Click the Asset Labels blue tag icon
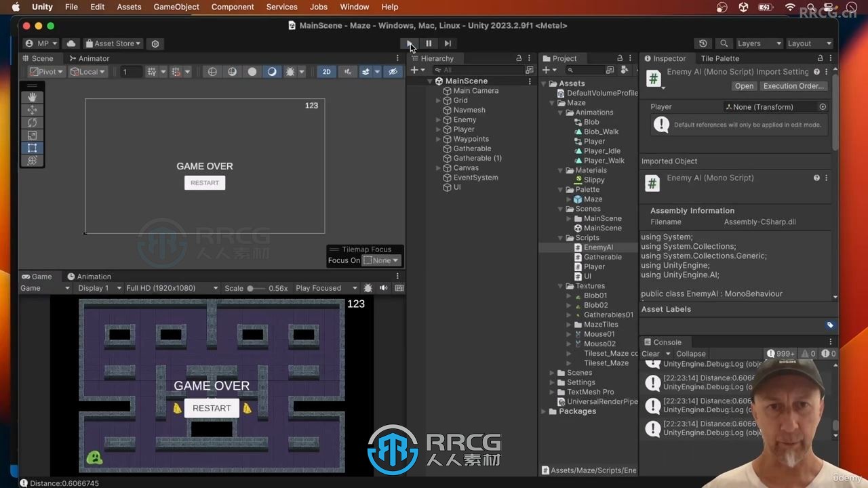This screenshot has width=868, height=488. pyautogui.click(x=830, y=325)
